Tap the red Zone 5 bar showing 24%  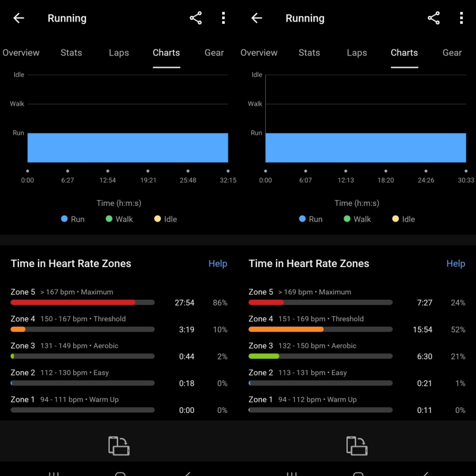click(266, 303)
